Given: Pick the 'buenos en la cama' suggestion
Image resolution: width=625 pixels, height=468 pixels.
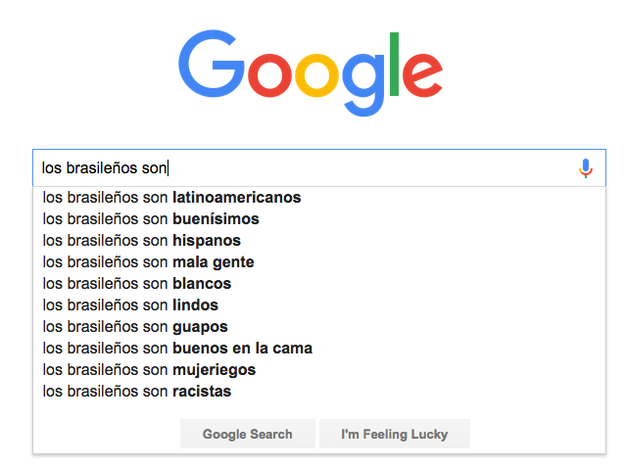Looking at the screenshot, I should click(x=319, y=348).
